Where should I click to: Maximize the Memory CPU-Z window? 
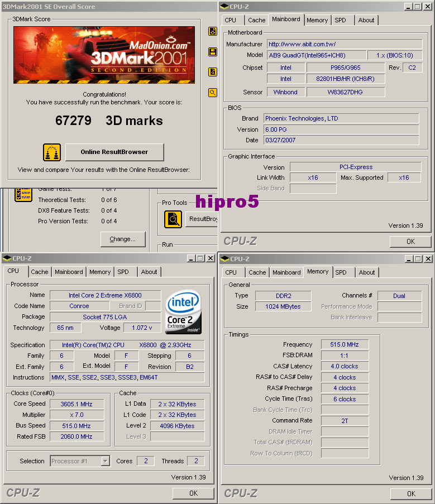click(418, 259)
